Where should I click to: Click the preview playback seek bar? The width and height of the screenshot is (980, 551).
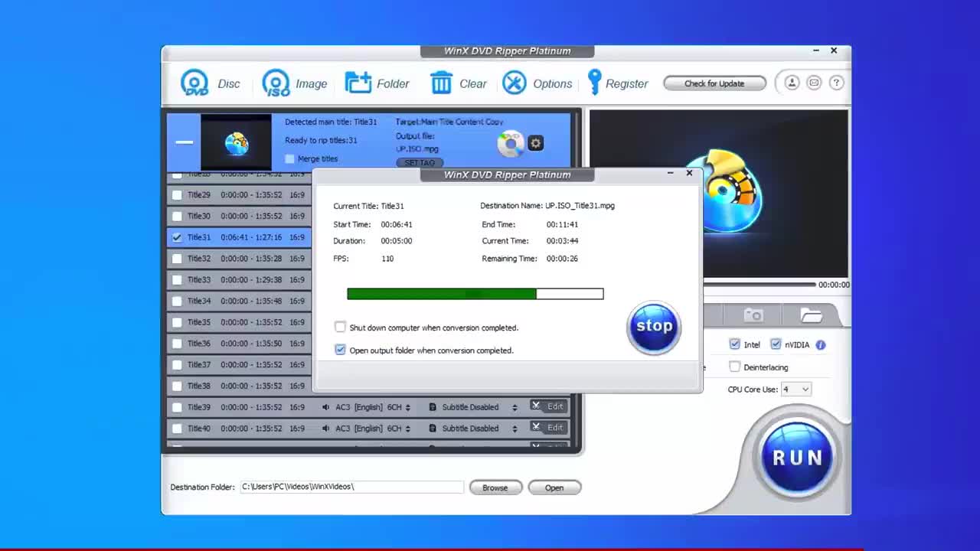click(x=759, y=285)
